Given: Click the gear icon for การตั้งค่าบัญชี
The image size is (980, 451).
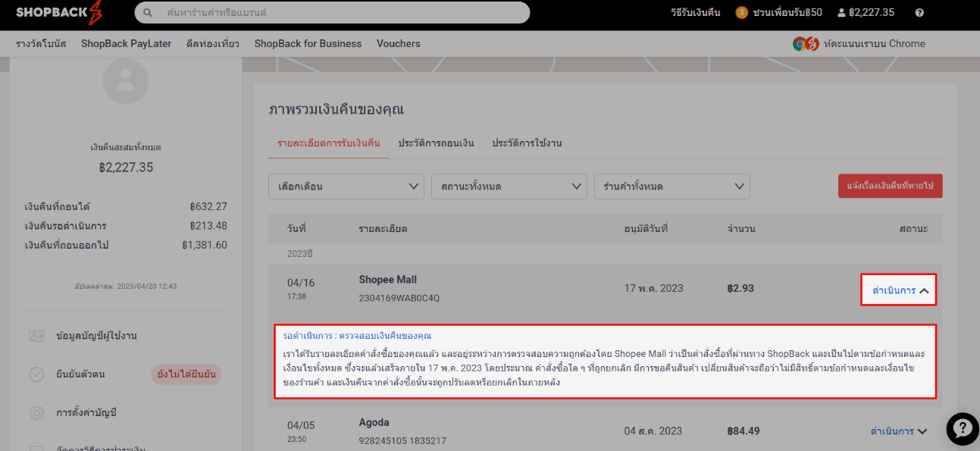Looking at the screenshot, I should click(x=36, y=413).
